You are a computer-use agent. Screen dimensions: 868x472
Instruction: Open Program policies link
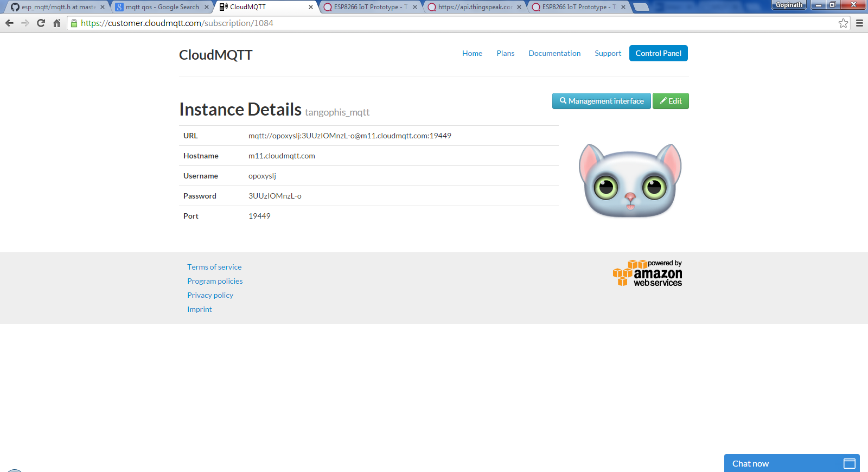(x=215, y=281)
